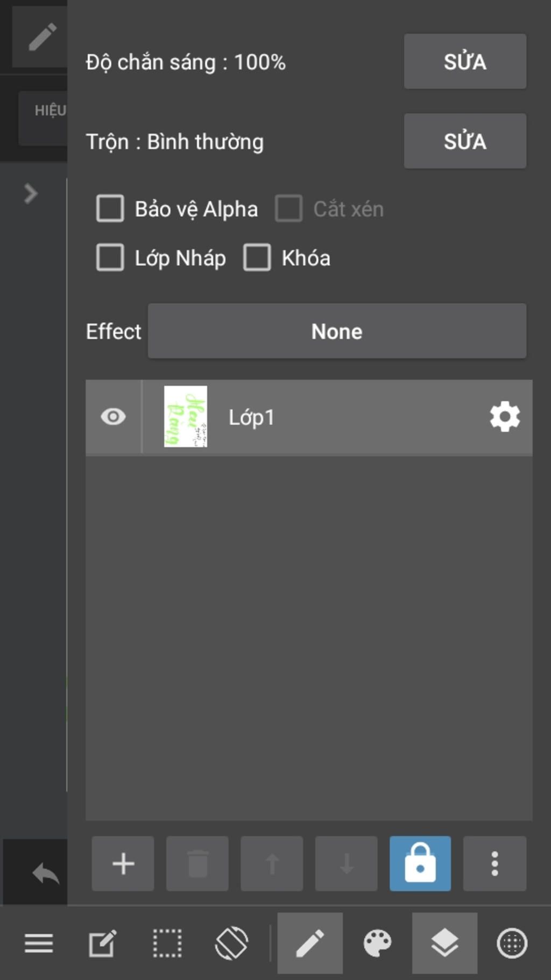Tick the Khóa checkbox
Screen dimensions: 551x980
tap(257, 257)
